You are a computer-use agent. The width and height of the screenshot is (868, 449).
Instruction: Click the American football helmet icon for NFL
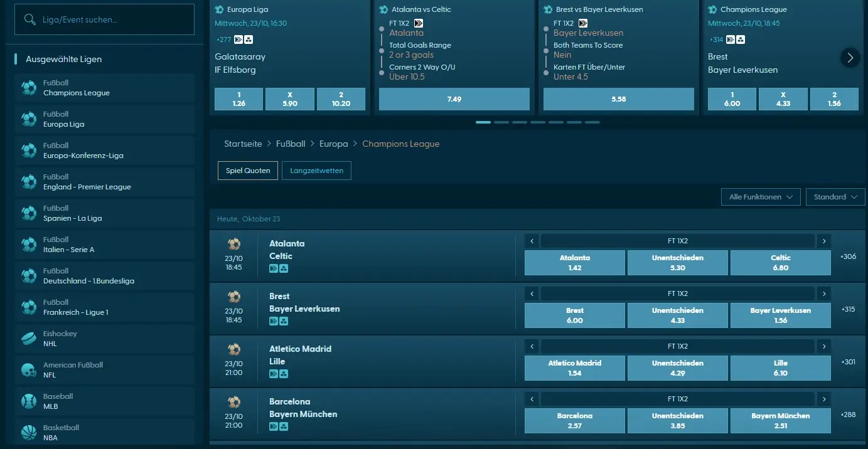pyautogui.click(x=29, y=370)
